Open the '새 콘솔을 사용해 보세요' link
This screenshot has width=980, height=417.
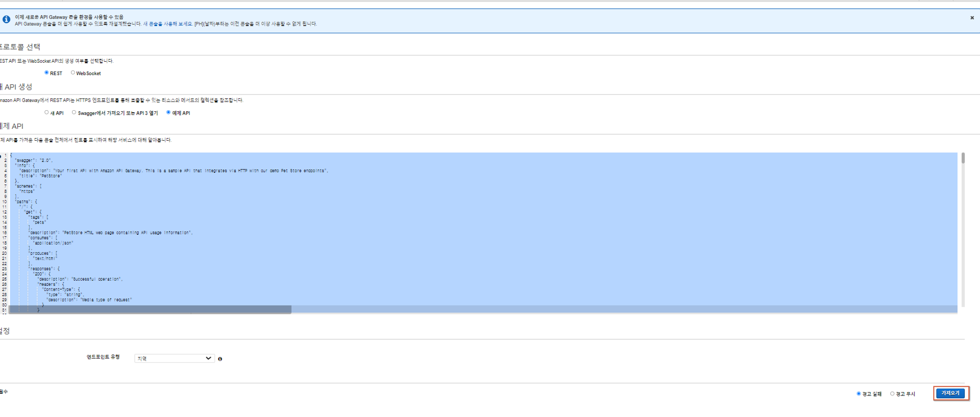pos(168,24)
